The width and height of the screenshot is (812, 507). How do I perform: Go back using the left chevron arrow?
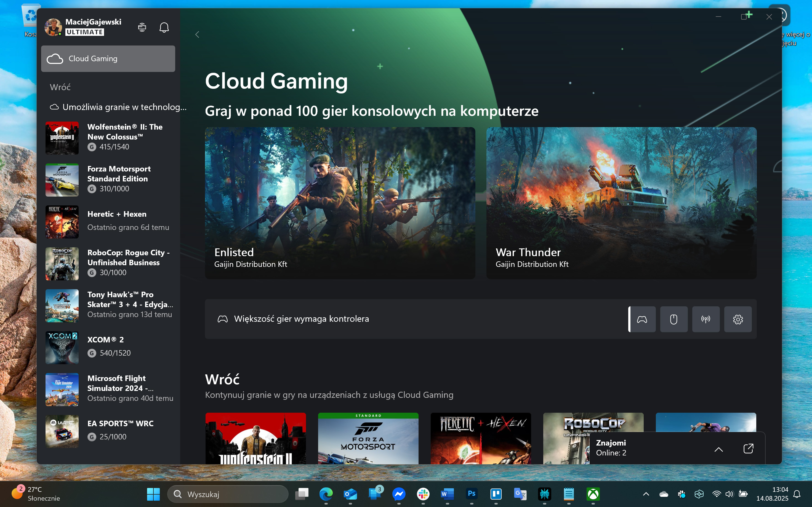(x=197, y=34)
